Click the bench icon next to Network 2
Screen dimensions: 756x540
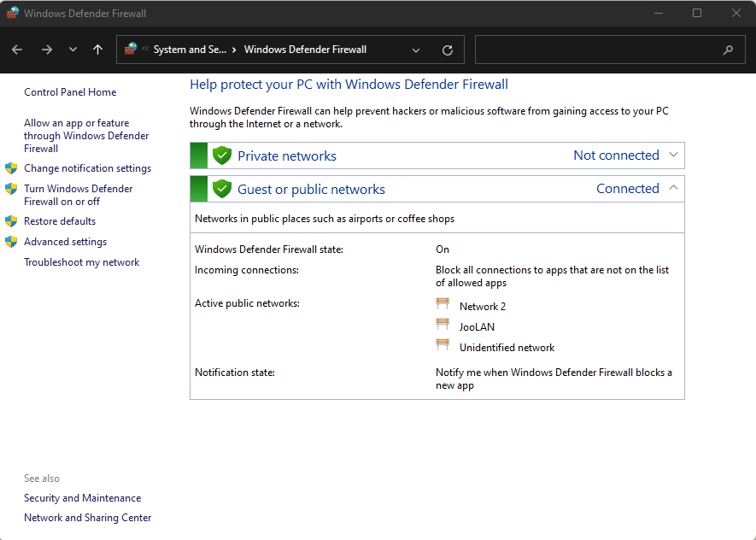point(442,304)
